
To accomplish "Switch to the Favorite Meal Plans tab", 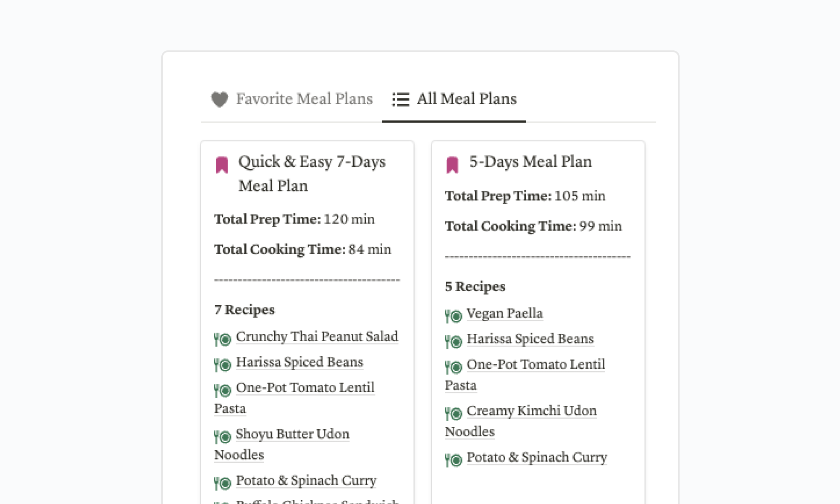I will [304, 99].
